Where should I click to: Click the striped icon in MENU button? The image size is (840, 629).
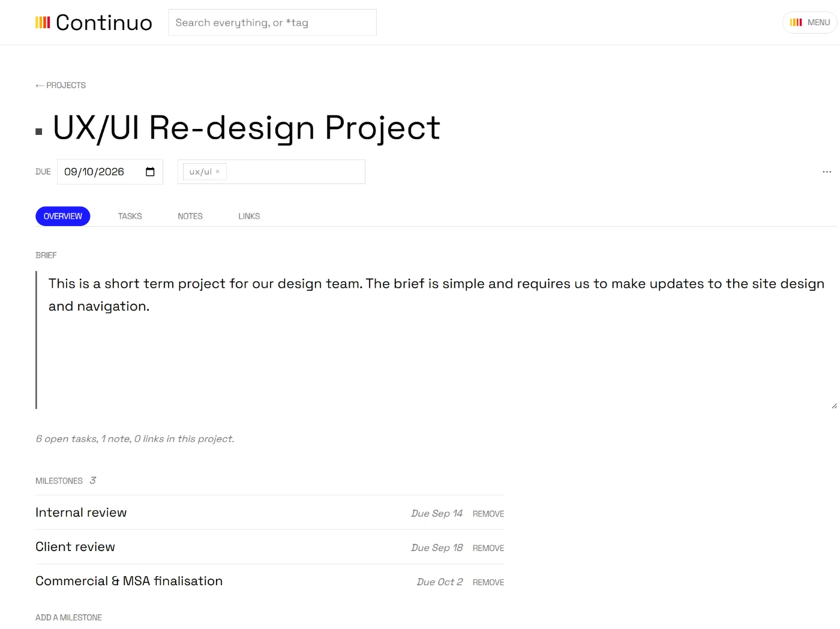pos(796,22)
